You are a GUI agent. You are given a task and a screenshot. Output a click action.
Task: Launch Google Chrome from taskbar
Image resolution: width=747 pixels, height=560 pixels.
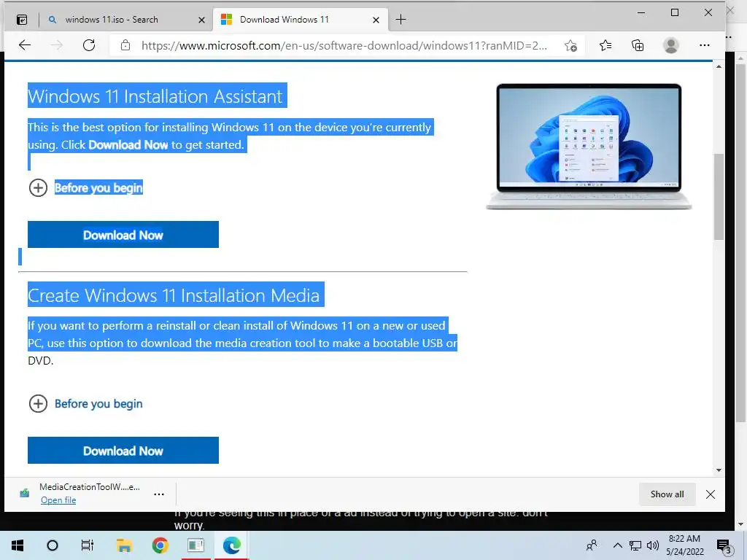(160, 545)
